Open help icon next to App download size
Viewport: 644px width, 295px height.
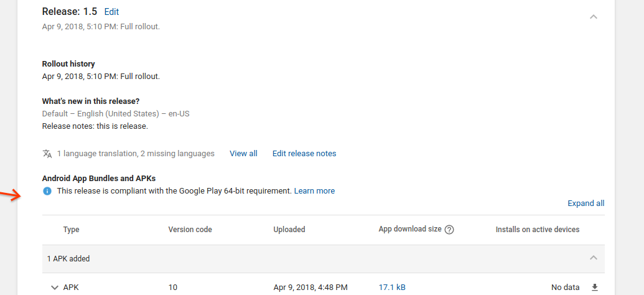pos(449,230)
